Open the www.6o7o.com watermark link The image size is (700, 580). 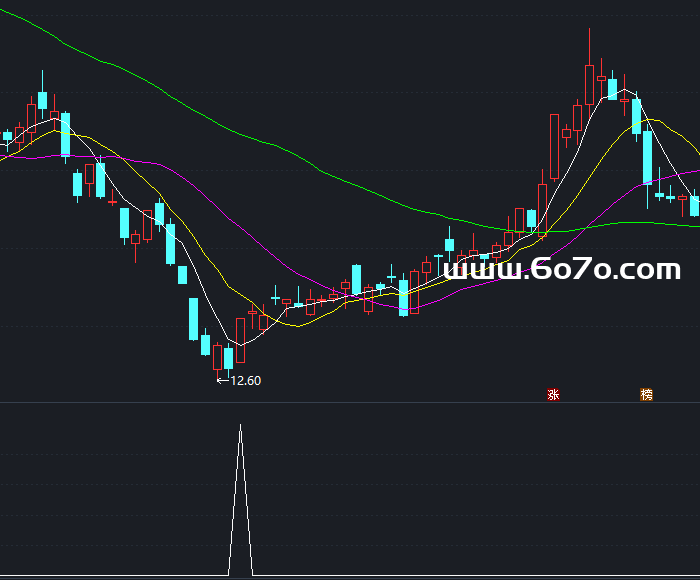561,269
